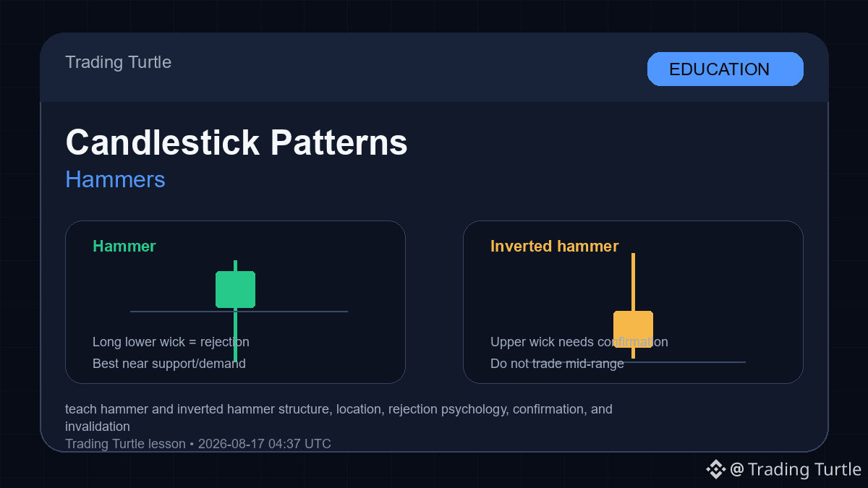Viewport: 868px width, 488px height.
Task: Click the @ Trading Turtle watermark handle
Action: point(796,469)
